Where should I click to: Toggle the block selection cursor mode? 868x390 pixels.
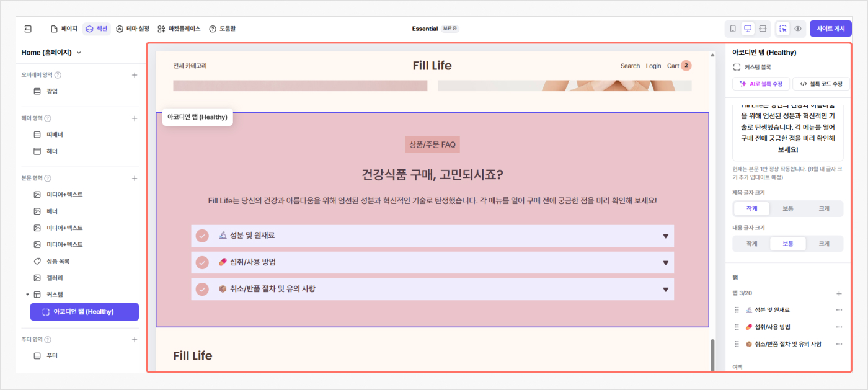click(x=783, y=29)
